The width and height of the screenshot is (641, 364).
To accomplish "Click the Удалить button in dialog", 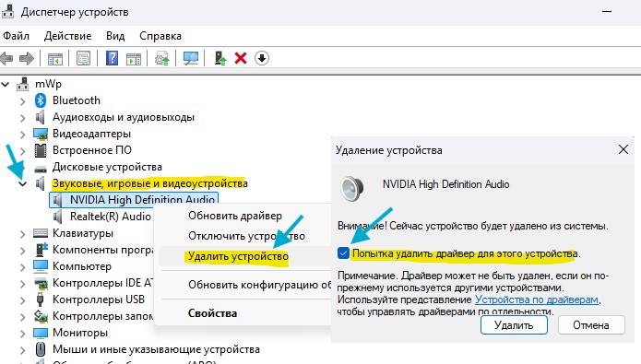I will pos(514,325).
